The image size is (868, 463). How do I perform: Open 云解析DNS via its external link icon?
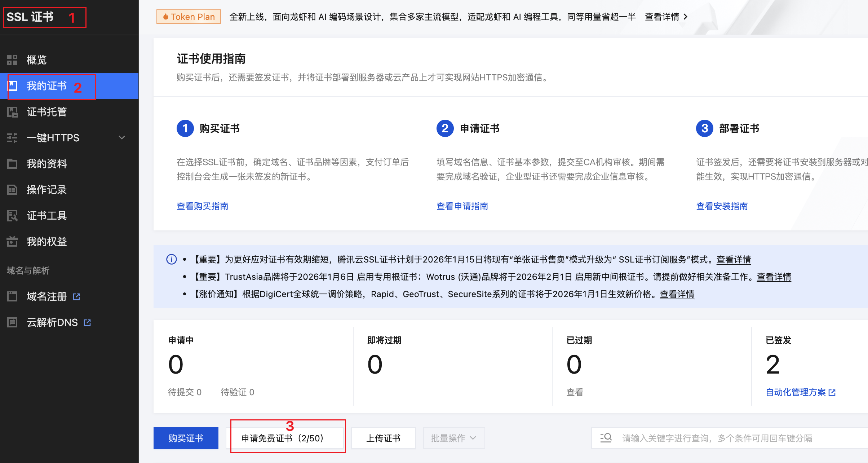tap(87, 322)
